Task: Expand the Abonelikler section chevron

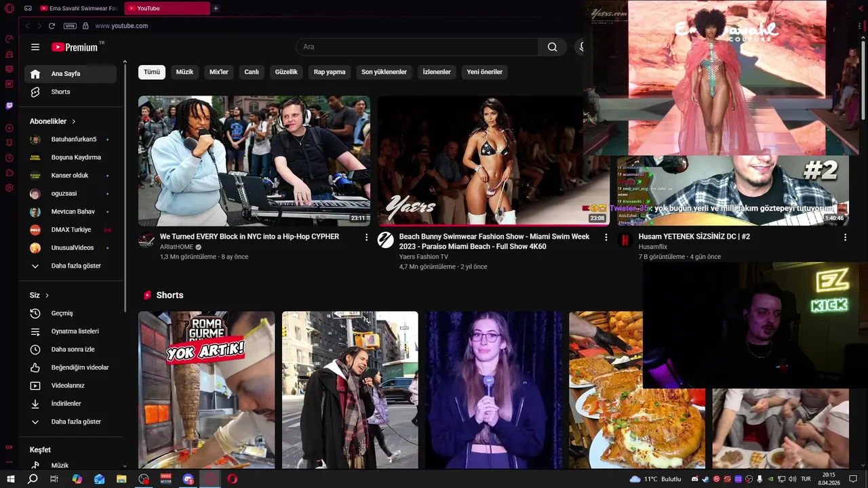Action: pos(73,121)
